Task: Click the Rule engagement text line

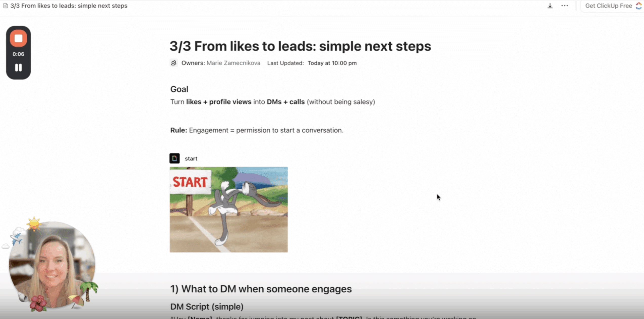Action: point(257,130)
